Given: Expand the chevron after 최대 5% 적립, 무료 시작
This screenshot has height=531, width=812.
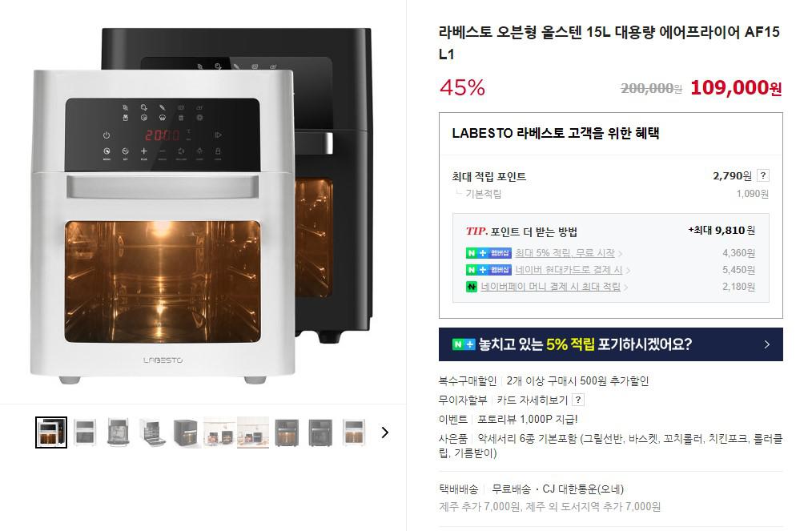Looking at the screenshot, I should coord(620,253).
